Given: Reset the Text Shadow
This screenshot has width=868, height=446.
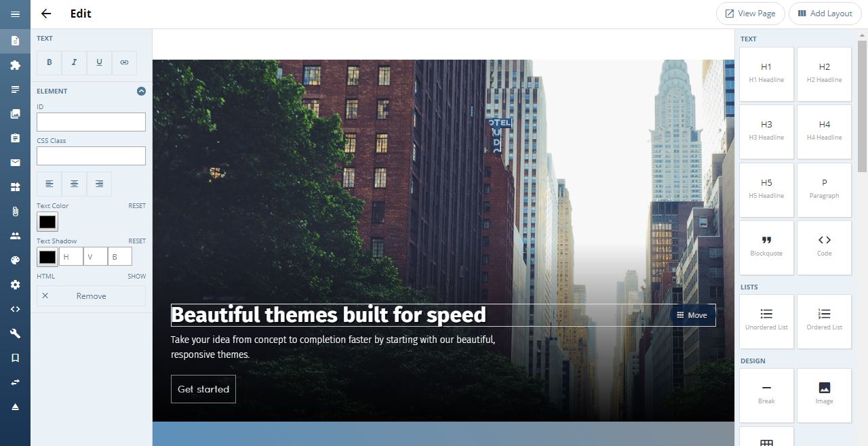Looking at the screenshot, I should tap(137, 241).
